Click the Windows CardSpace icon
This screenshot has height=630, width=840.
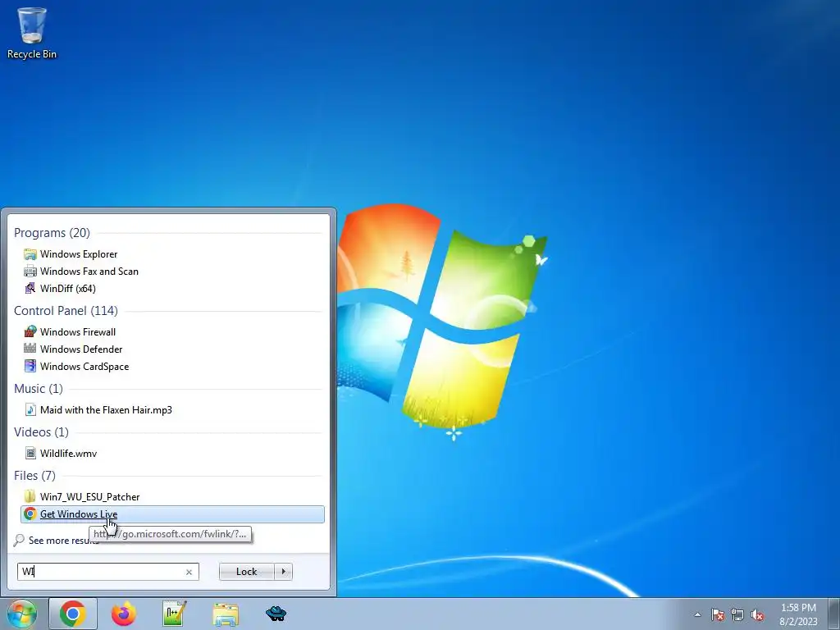[x=30, y=366]
